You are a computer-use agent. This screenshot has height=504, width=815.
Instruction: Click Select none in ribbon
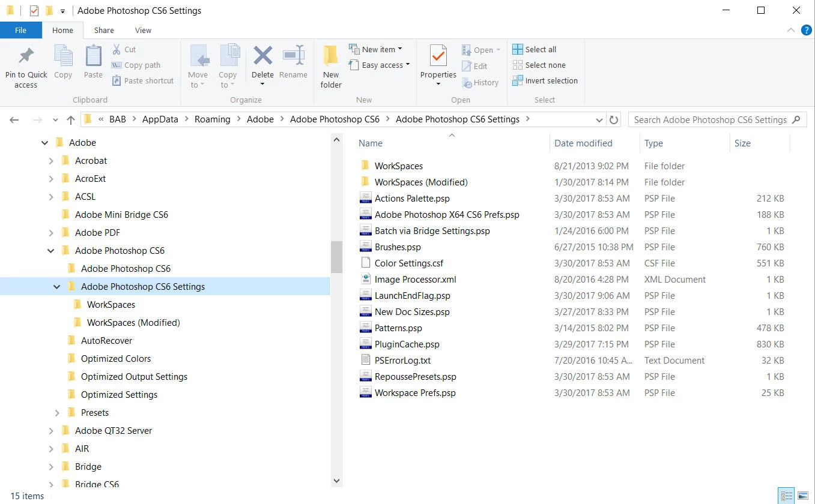pyautogui.click(x=539, y=65)
